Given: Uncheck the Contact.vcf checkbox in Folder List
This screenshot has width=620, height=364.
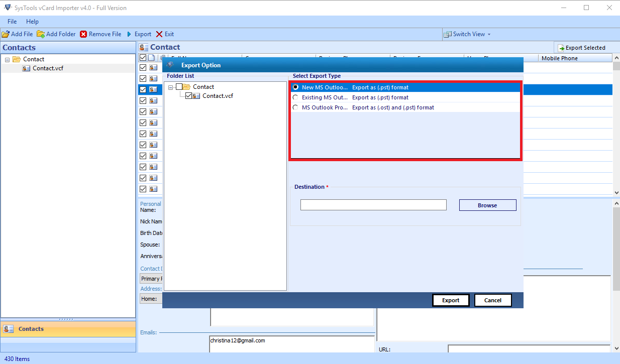Looking at the screenshot, I should [x=189, y=96].
